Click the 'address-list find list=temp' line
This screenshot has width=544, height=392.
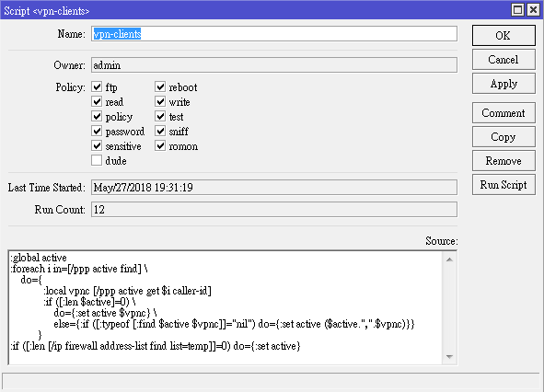(156, 346)
